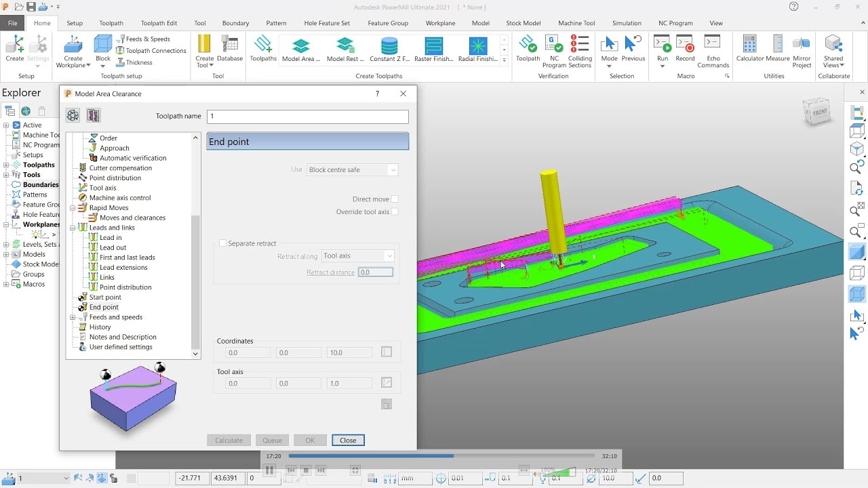
Task: Click the FRONT view cube
Action: tap(816, 111)
